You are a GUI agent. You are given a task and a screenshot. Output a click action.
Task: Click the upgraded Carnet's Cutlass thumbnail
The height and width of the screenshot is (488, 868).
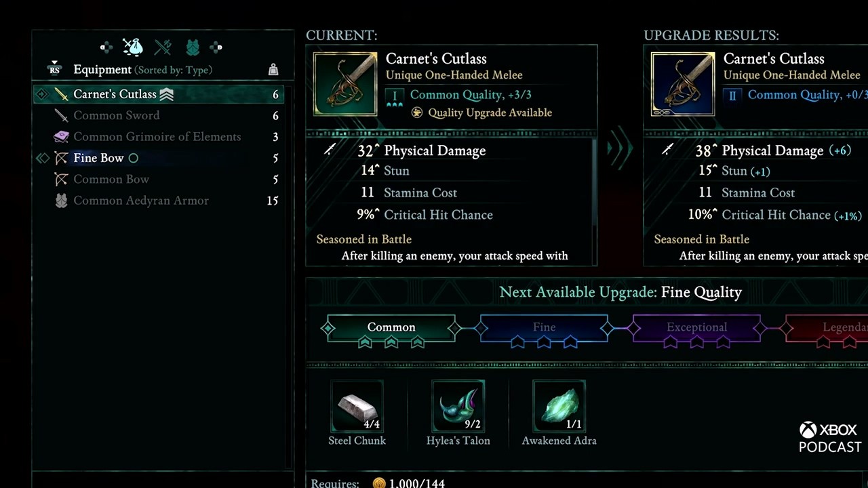(683, 84)
